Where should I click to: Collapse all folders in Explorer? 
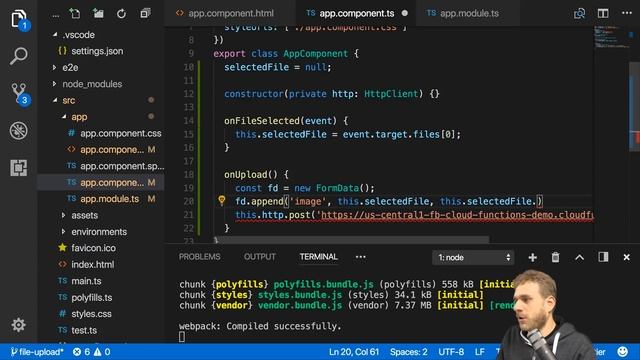(144, 13)
